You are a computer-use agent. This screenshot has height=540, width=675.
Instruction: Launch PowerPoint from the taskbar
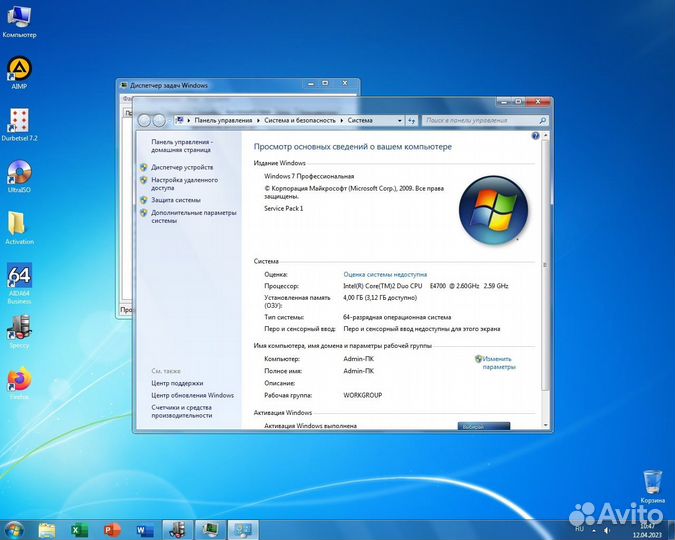click(112, 530)
